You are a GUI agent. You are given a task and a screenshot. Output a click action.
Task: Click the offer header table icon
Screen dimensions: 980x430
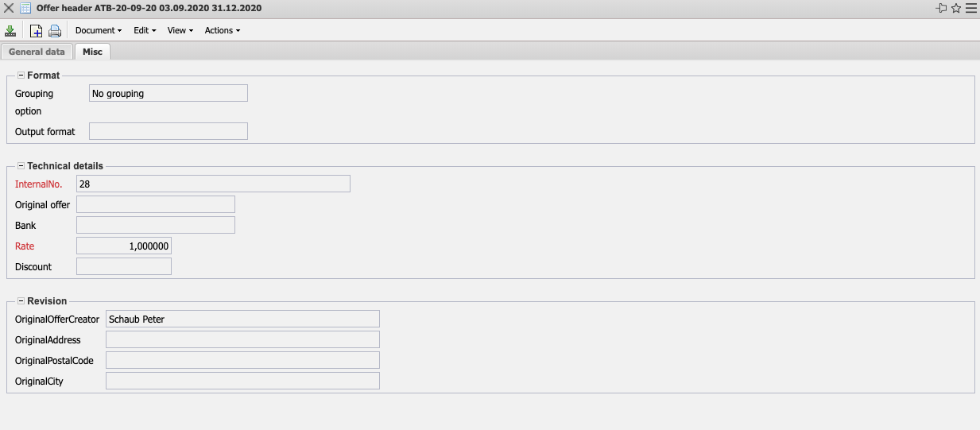(x=25, y=8)
